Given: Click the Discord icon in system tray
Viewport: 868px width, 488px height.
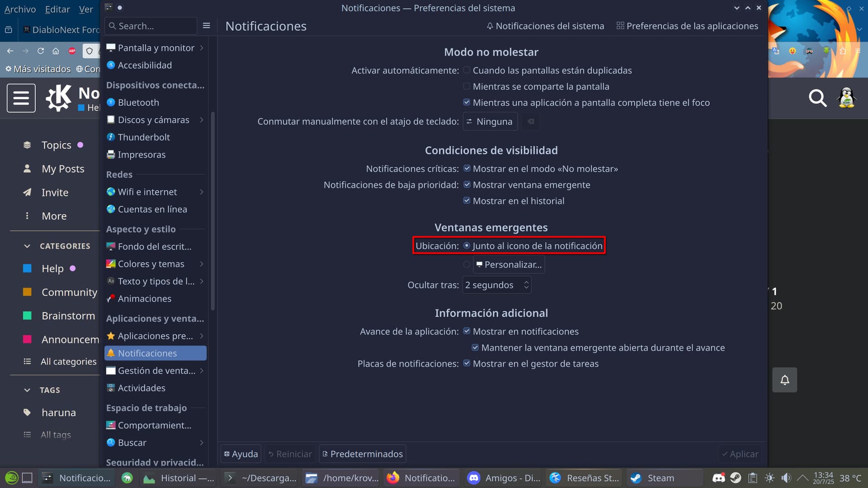Looking at the screenshot, I should point(718,478).
